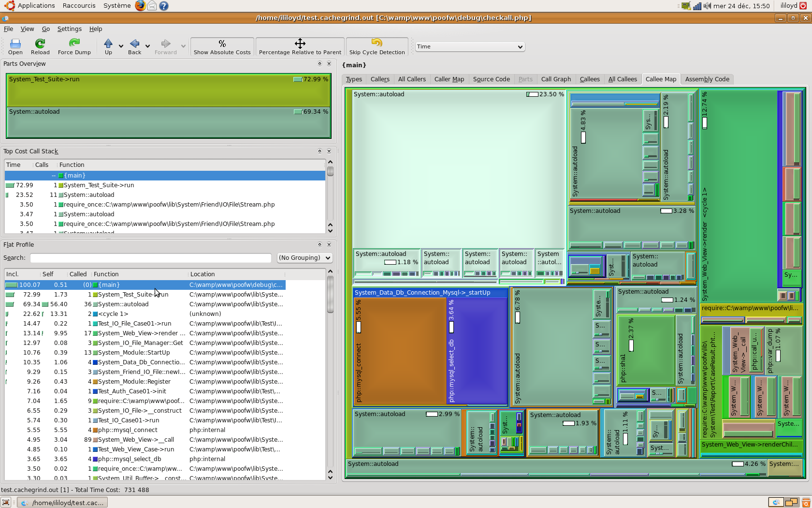
Task: Switch to the Source Code tab
Action: [x=491, y=79]
